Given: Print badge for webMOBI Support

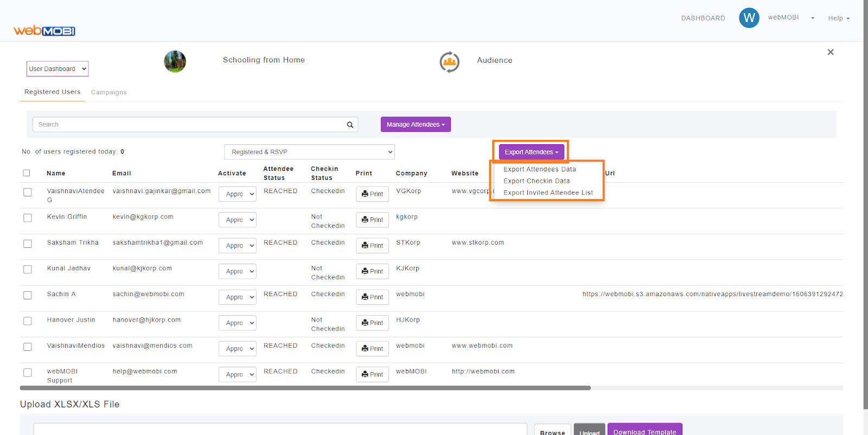Looking at the screenshot, I should click(372, 374).
